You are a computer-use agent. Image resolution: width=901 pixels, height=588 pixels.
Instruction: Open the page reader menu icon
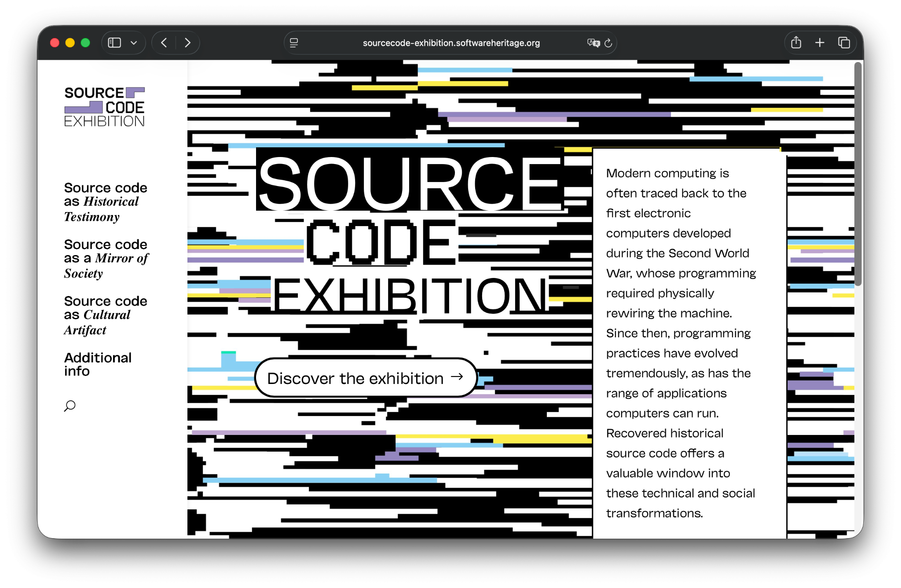click(294, 43)
